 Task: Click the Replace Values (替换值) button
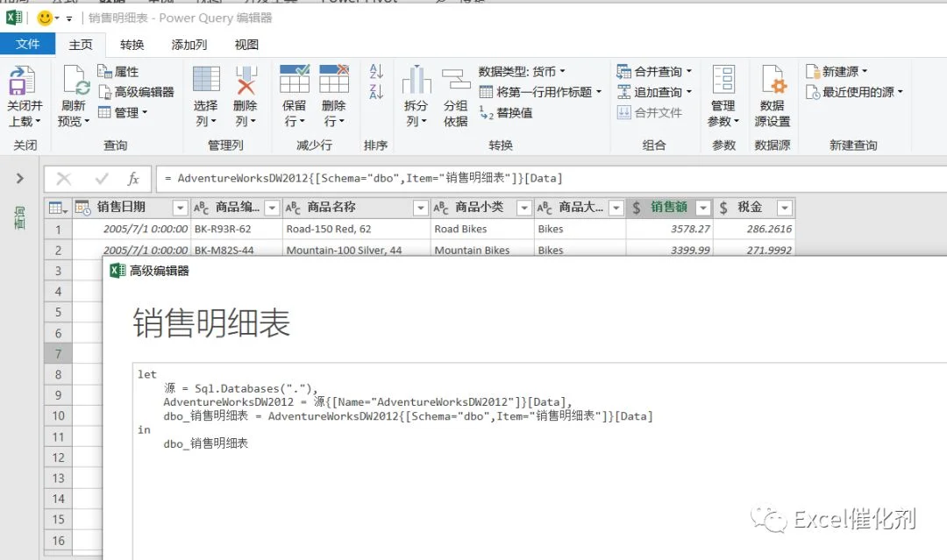[506, 113]
